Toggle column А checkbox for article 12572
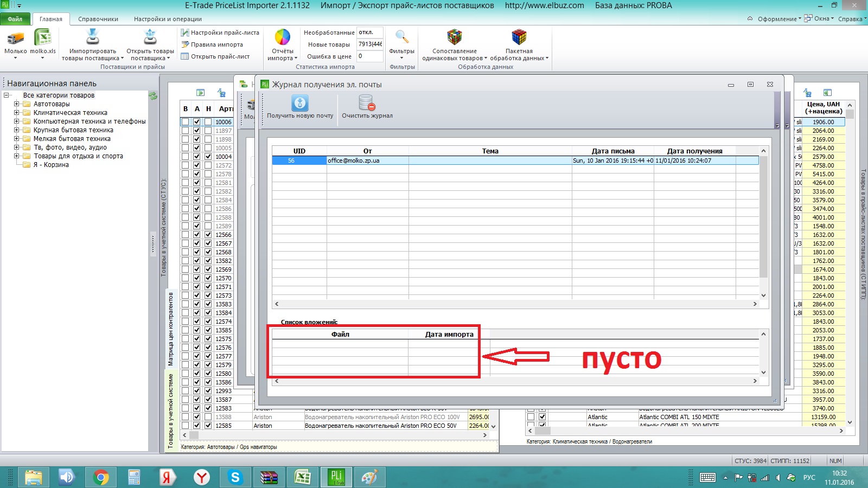The height and width of the screenshot is (488, 868). tap(197, 165)
